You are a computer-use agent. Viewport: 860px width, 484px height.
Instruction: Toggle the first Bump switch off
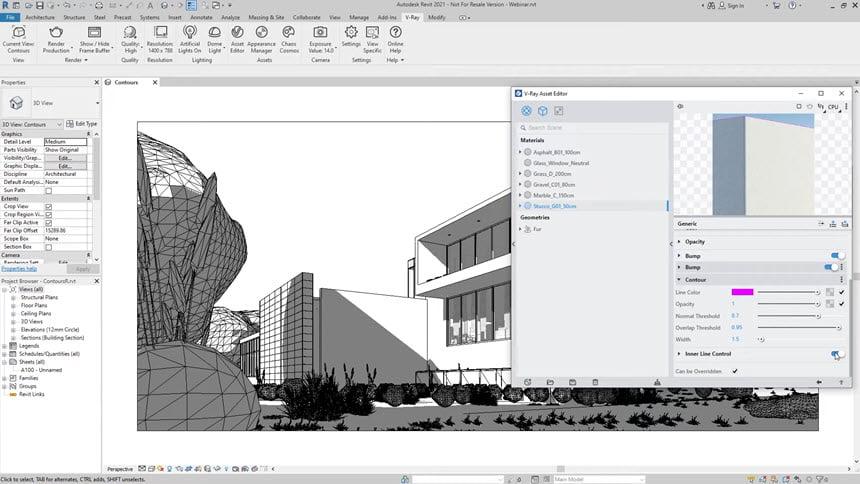pyautogui.click(x=837, y=256)
